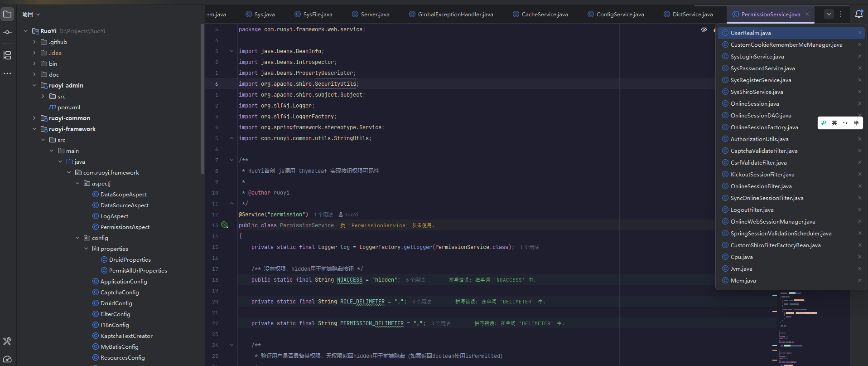Switch input method language toggle 英
The image size is (868, 366).
834,123
